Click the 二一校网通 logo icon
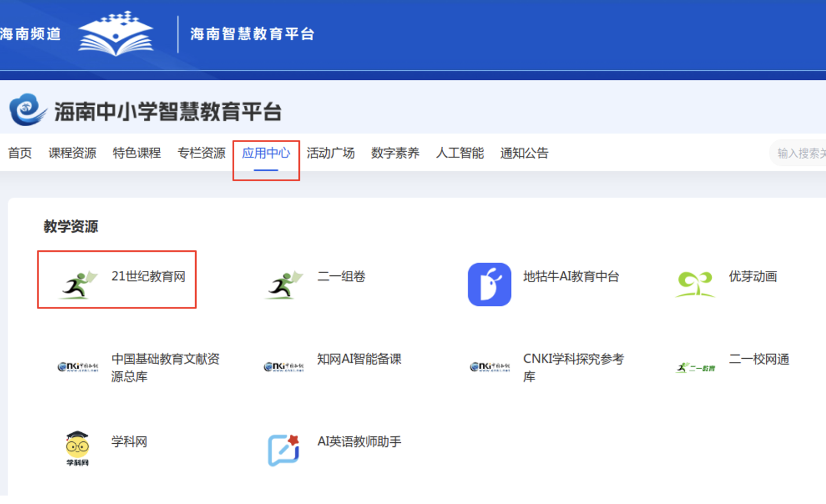Screen dimensions: 826x504 click(x=695, y=367)
